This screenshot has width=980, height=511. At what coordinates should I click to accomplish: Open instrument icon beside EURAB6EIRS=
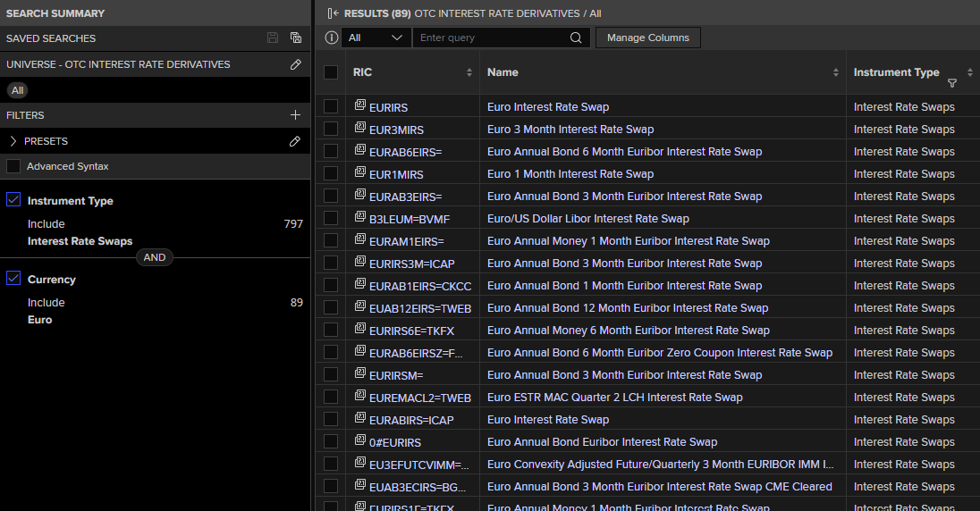pyautogui.click(x=360, y=150)
